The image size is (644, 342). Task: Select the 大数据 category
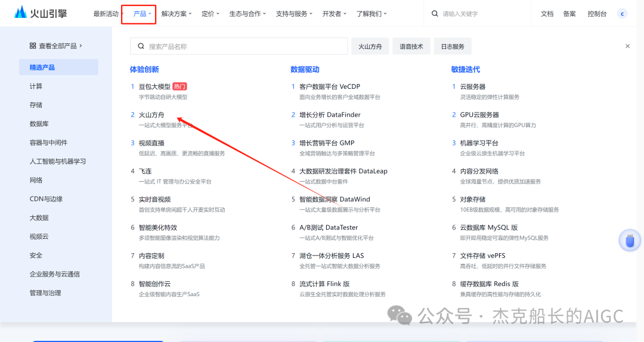[x=39, y=217]
